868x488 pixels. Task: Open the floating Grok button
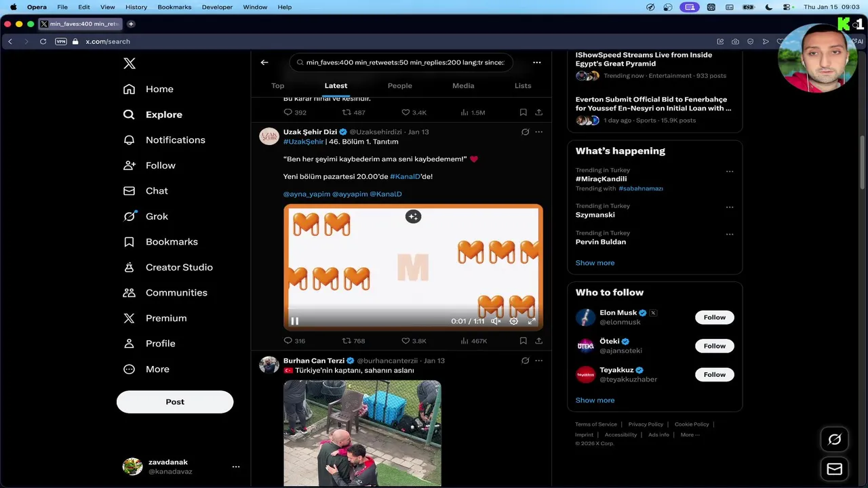click(x=835, y=440)
